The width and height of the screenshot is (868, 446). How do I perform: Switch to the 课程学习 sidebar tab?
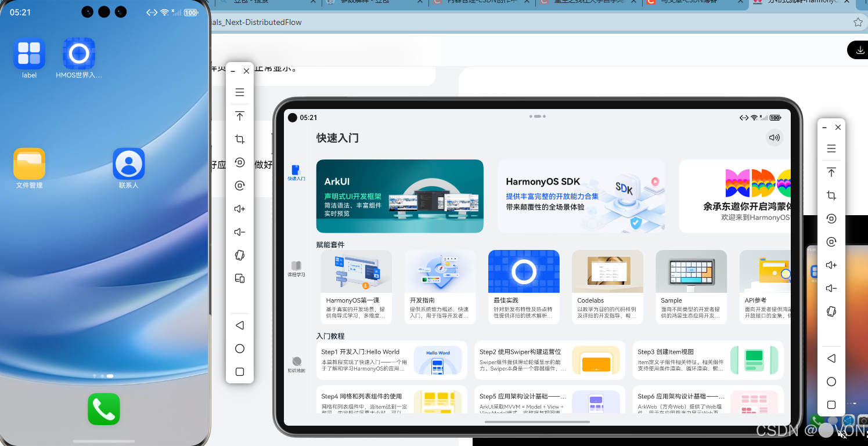point(296,269)
